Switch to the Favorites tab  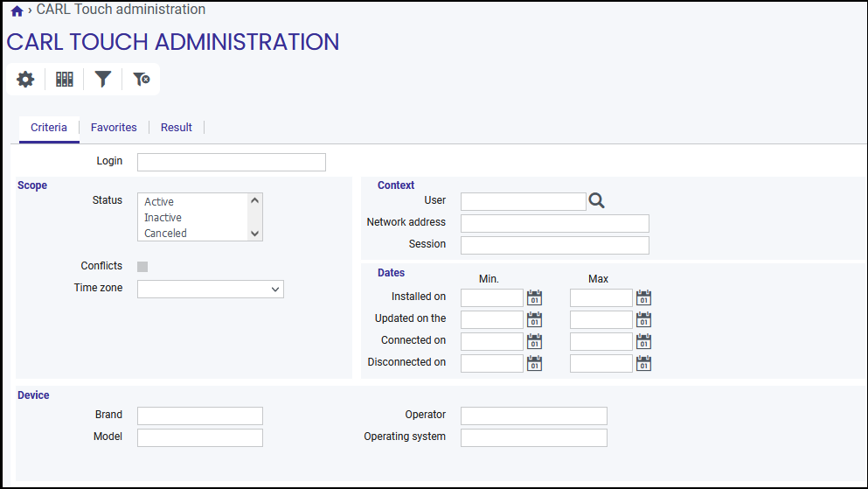[x=114, y=128]
